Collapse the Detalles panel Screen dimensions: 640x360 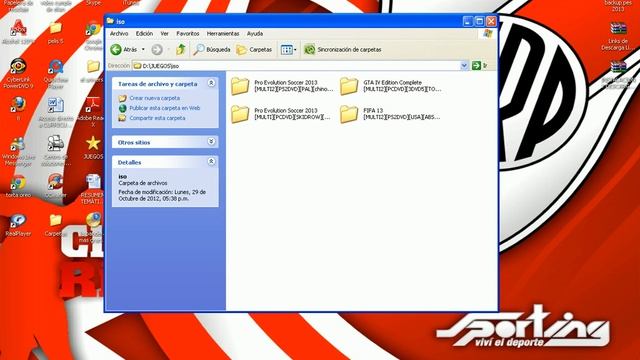click(x=211, y=162)
